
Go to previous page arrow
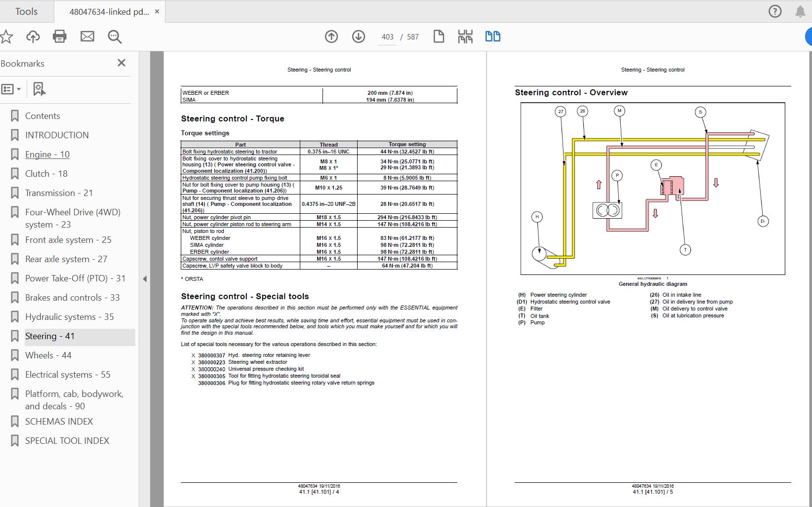point(331,37)
